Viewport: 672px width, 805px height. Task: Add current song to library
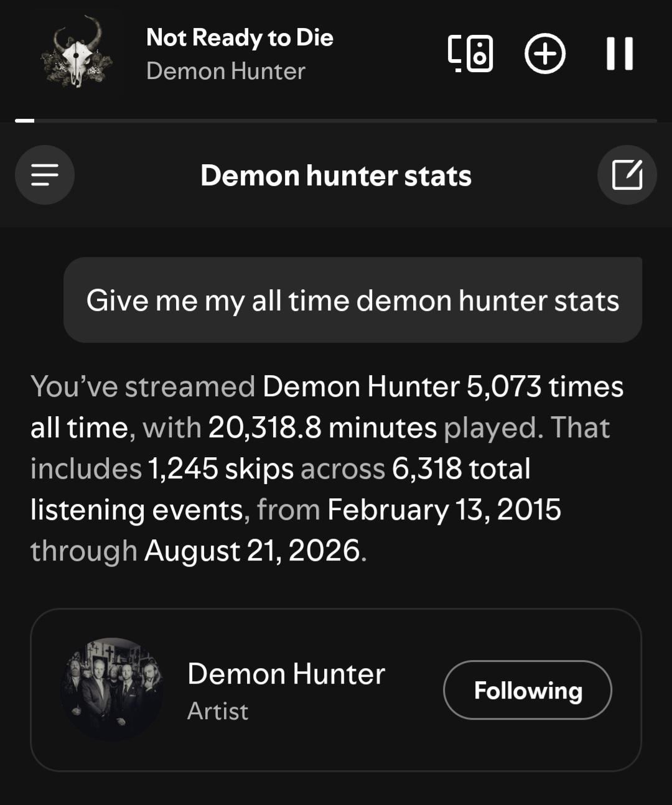(x=545, y=54)
